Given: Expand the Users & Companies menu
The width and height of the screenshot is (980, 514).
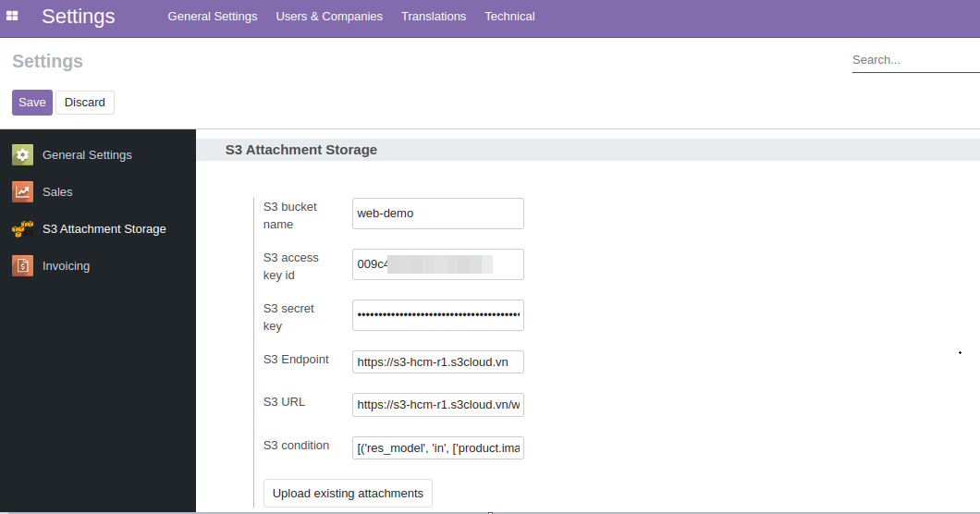Looking at the screenshot, I should pos(329,17).
